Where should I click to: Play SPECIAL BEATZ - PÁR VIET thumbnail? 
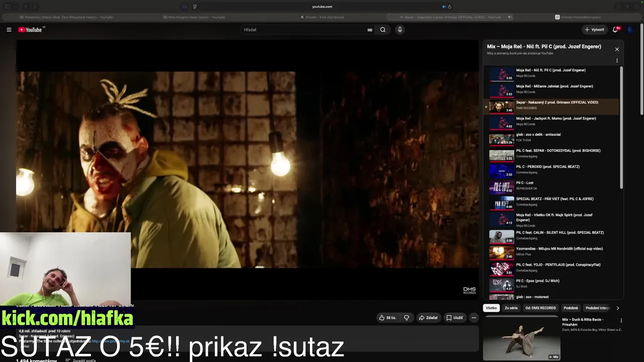502,203
